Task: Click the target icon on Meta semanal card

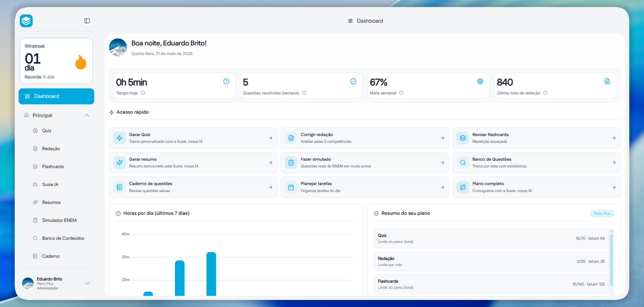Action: [480, 81]
